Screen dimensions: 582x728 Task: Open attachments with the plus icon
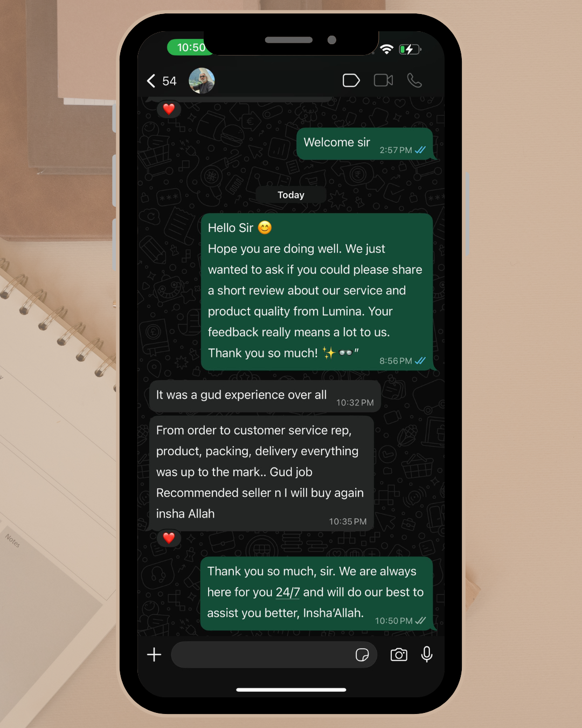click(x=154, y=655)
